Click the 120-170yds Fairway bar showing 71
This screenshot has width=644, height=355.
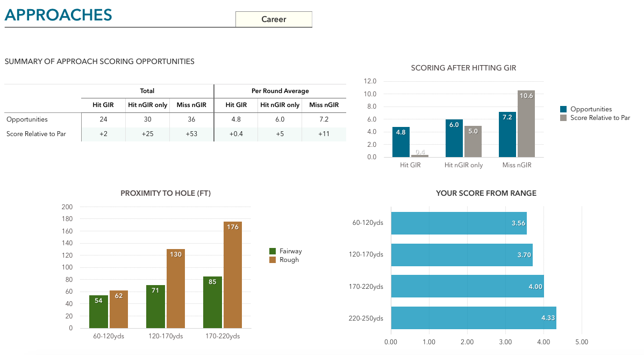click(x=155, y=307)
